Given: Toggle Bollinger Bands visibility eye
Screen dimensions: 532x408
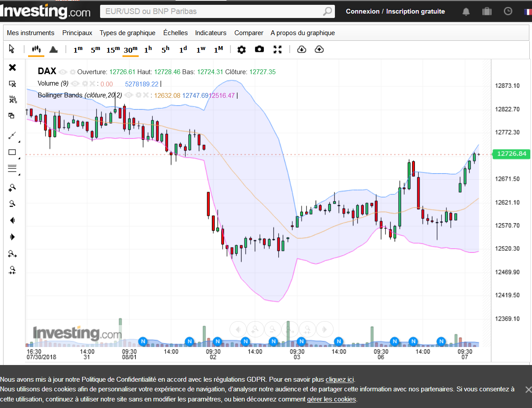Looking at the screenshot, I should click(129, 95).
